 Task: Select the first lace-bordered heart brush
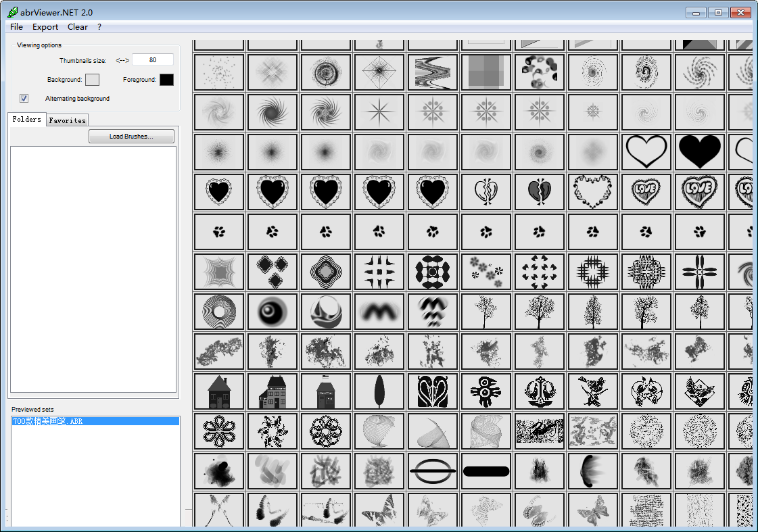[219, 192]
